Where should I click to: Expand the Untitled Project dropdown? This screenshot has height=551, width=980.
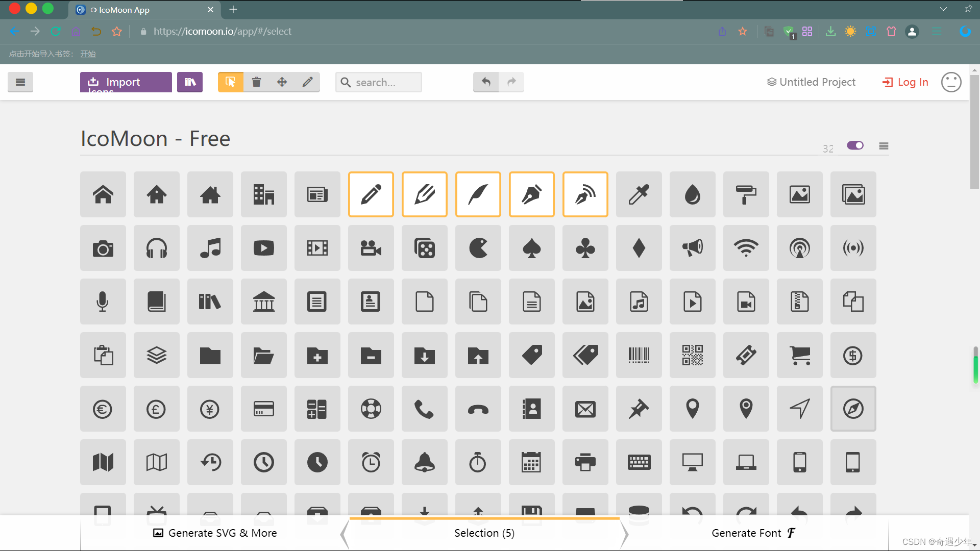click(811, 82)
